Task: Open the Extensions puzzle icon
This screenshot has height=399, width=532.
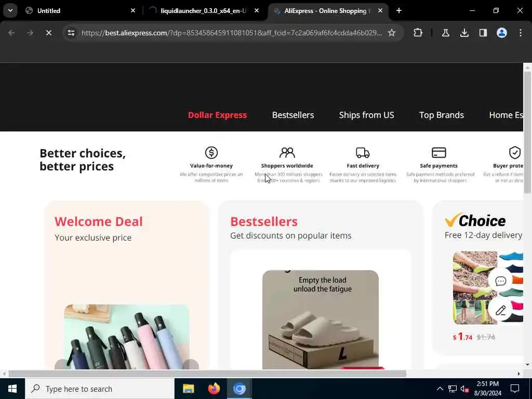Action: coord(418,33)
